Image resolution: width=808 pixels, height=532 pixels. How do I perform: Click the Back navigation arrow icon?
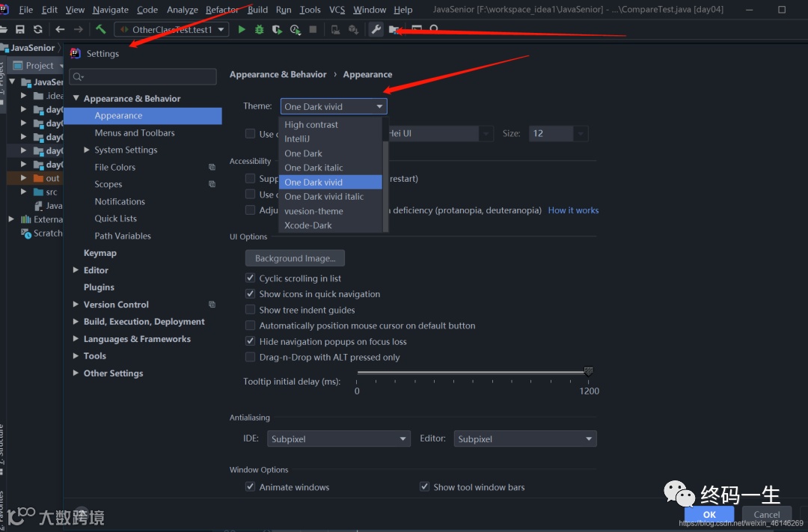coord(60,29)
